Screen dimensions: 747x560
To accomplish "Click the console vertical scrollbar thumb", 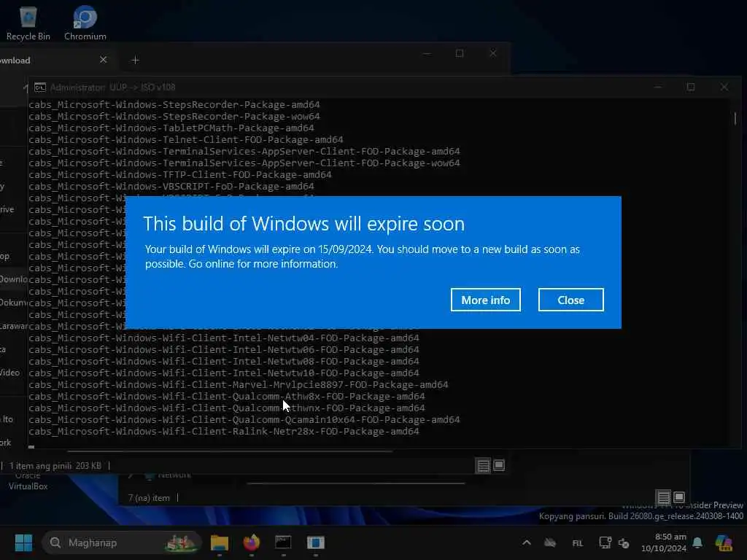I will [x=735, y=117].
